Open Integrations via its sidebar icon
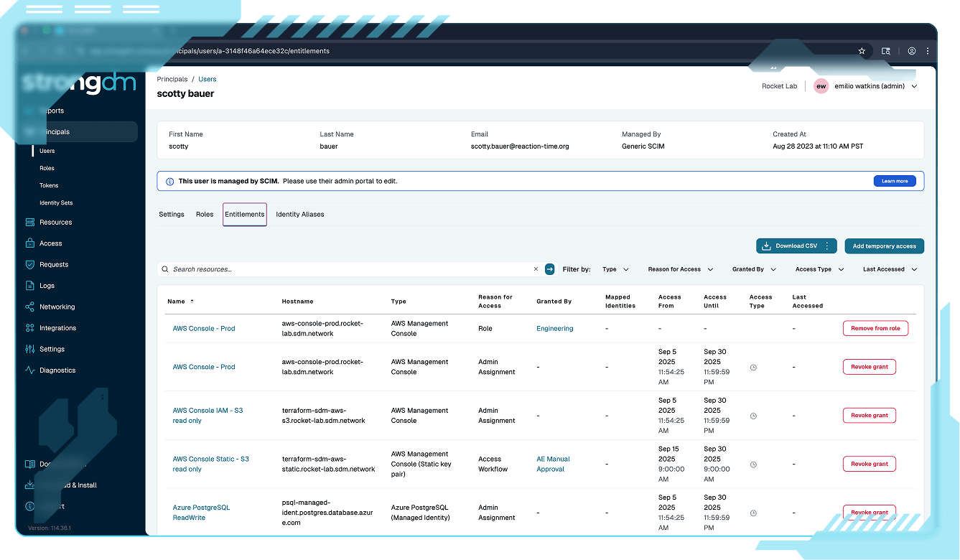Viewport: 960px width, 560px height. (x=29, y=328)
